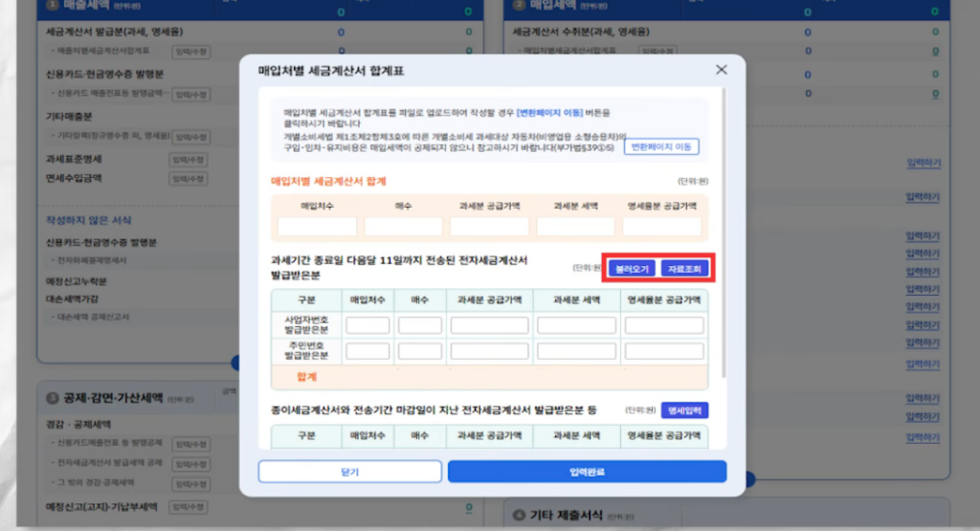Click 입력/수정 next to 매출처별세금계산서합계표 in background
Viewport: 980px width, 531px height.
(190, 52)
